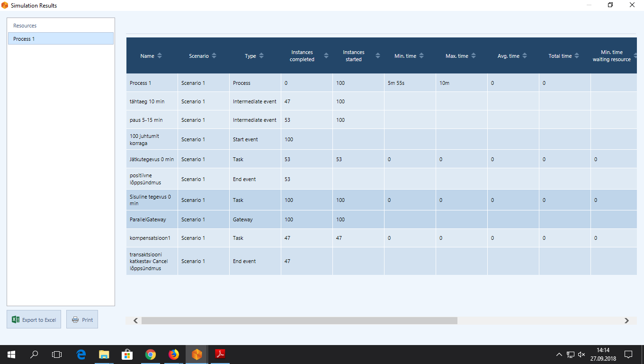Click the '5m 55s' Min. time value
This screenshot has height=364, width=644.
[x=396, y=83]
